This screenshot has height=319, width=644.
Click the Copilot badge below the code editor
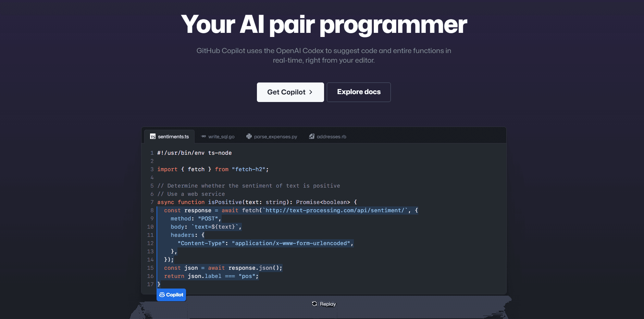(x=171, y=295)
